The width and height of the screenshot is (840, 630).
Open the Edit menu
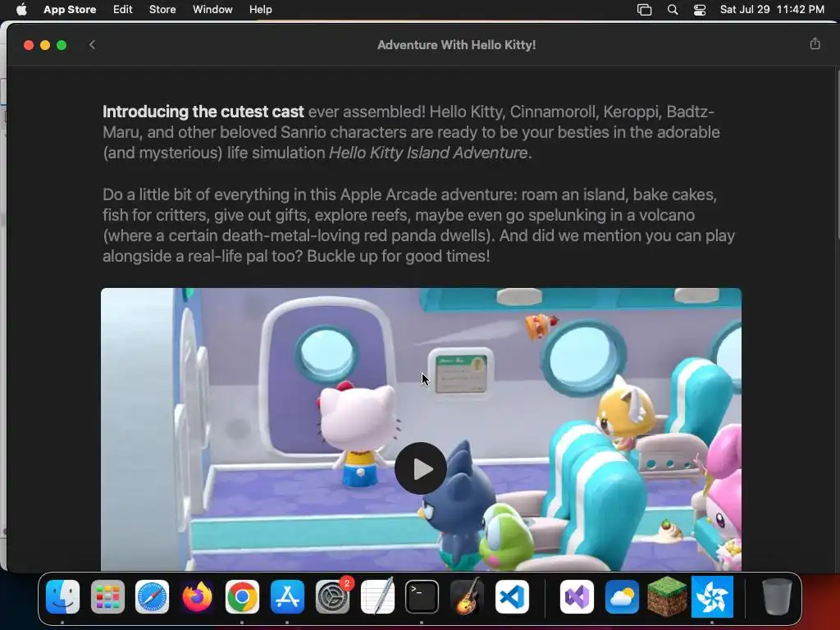[x=123, y=10]
